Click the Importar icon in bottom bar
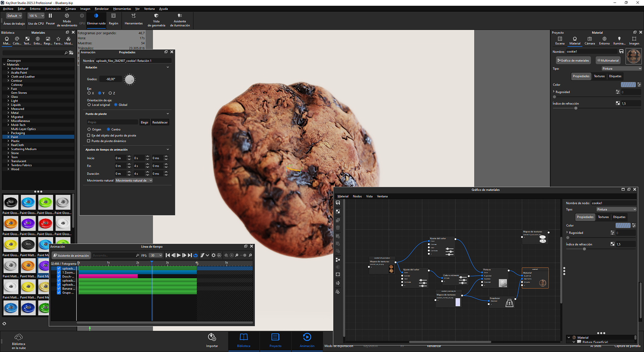Image resolution: width=644 pixels, height=352 pixels. (212, 337)
